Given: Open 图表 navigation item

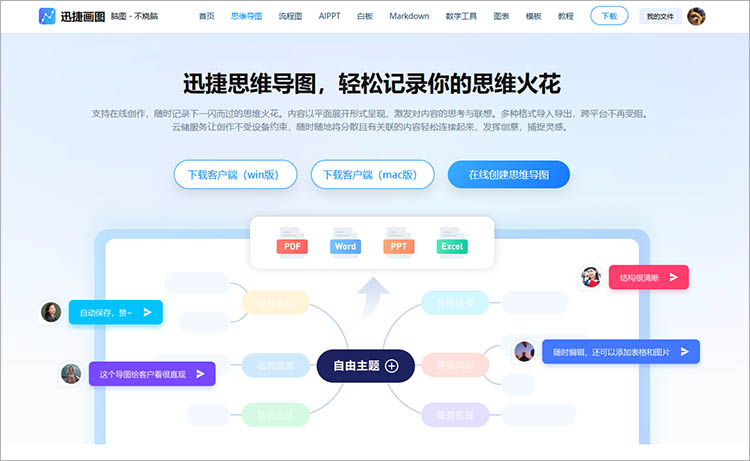Looking at the screenshot, I should pos(501,16).
